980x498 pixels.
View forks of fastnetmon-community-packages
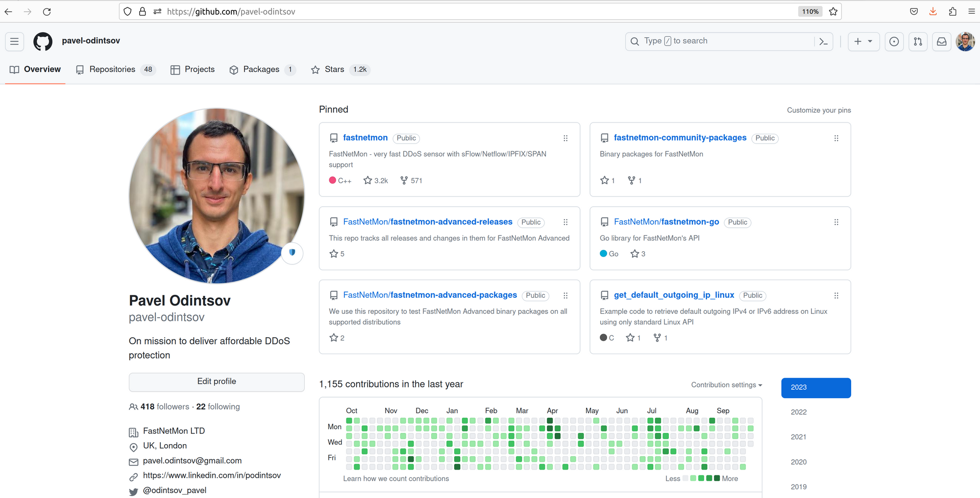point(635,181)
